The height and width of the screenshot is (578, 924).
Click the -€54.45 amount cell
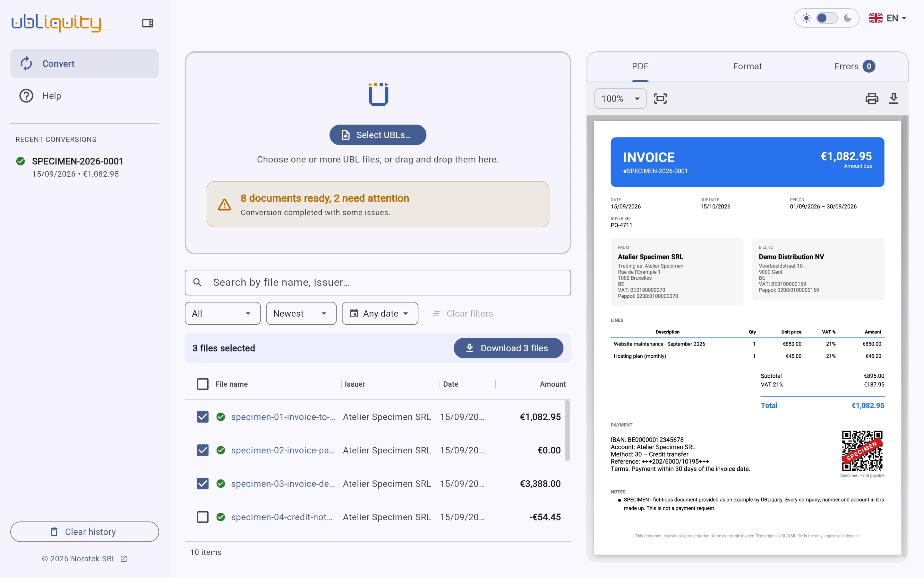[545, 517]
